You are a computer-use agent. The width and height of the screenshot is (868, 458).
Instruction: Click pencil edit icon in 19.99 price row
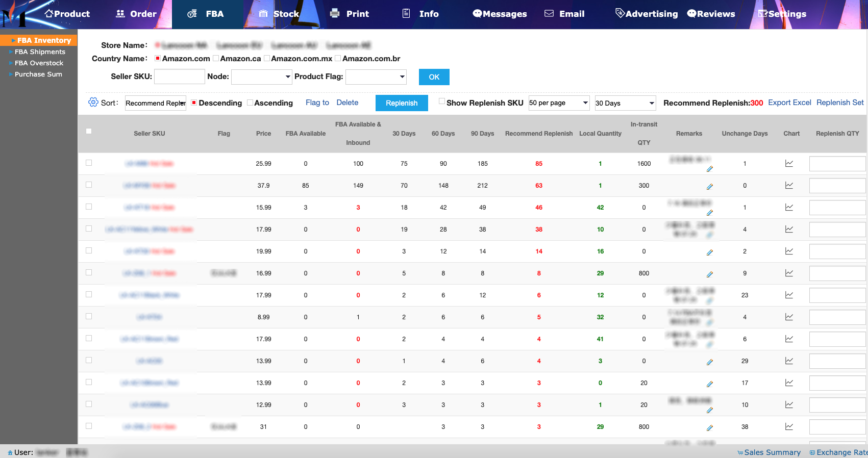709,252
